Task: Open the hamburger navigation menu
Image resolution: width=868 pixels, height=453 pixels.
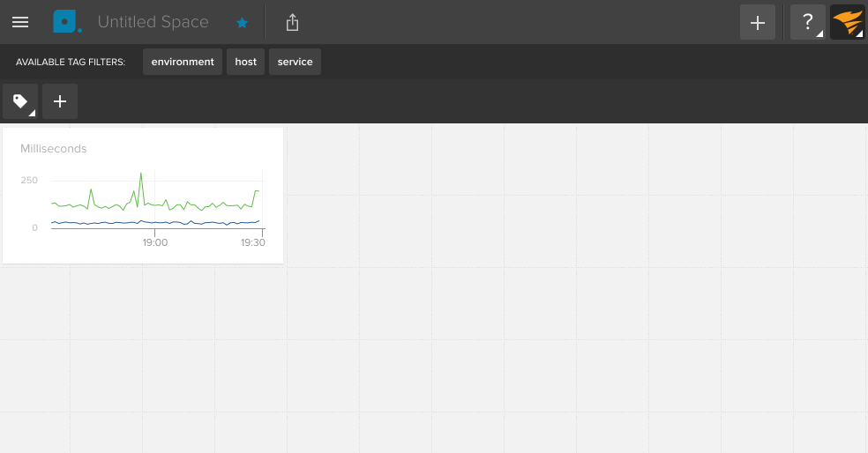Action: pyautogui.click(x=20, y=22)
